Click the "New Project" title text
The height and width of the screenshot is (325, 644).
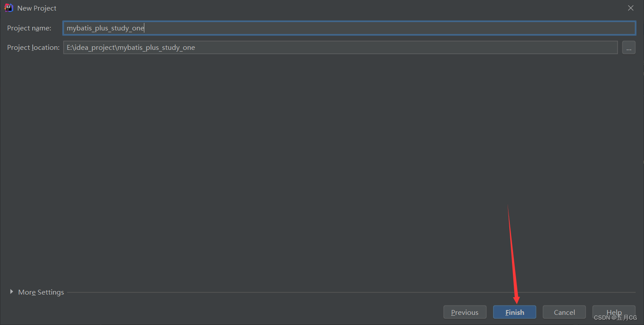tap(37, 8)
